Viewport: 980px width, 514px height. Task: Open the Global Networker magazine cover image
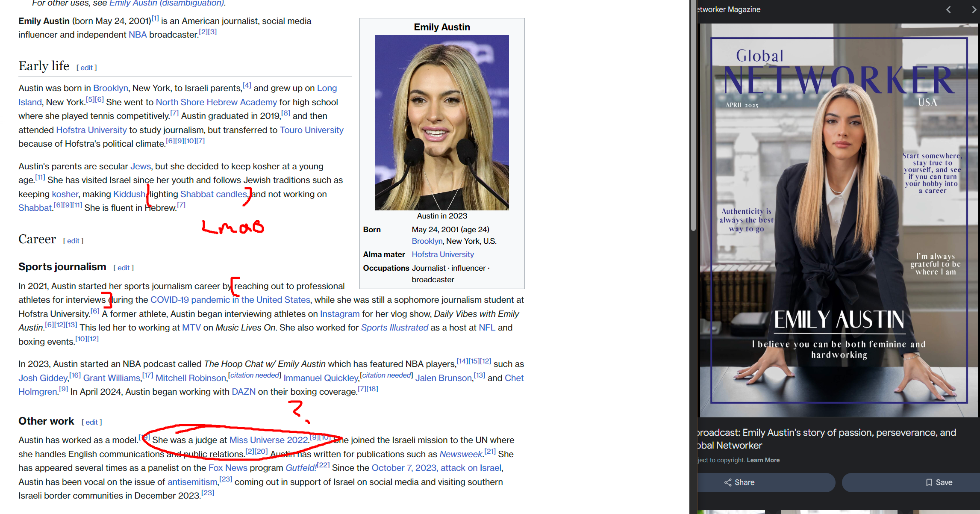coord(839,220)
